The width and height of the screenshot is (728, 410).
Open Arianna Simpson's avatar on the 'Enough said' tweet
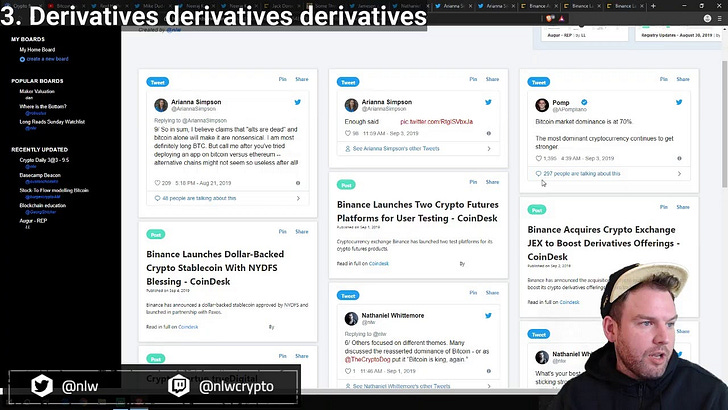coord(351,105)
